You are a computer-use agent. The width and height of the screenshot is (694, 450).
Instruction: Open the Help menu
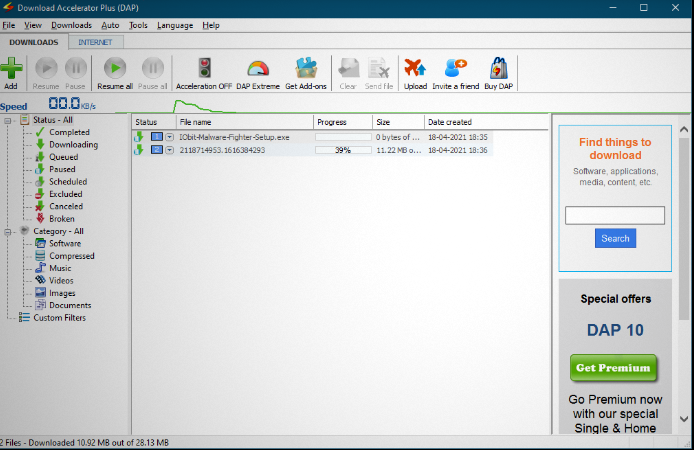[x=211, y=25]
